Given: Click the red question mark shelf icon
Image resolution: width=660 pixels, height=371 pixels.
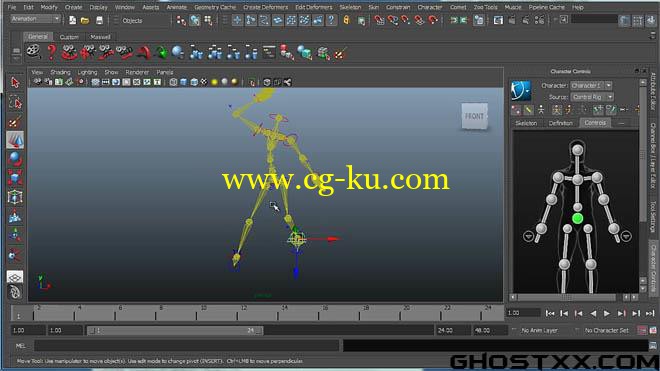Looking at the screenshot, I should (x=51, y=52).
